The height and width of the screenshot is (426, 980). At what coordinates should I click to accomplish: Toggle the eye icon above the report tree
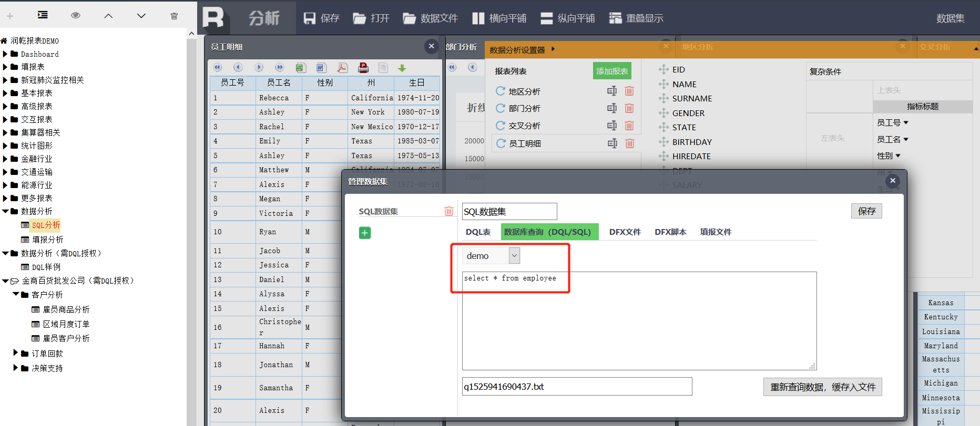76,15
